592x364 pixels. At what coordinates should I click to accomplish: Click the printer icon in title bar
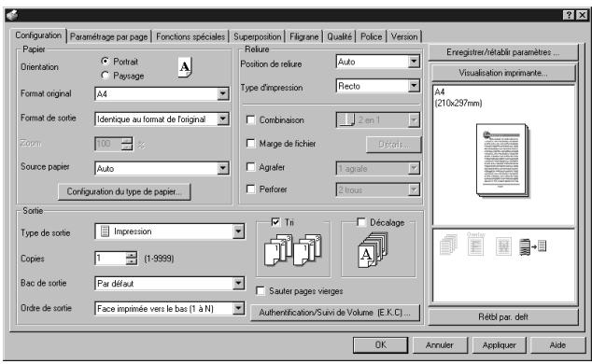12,15
